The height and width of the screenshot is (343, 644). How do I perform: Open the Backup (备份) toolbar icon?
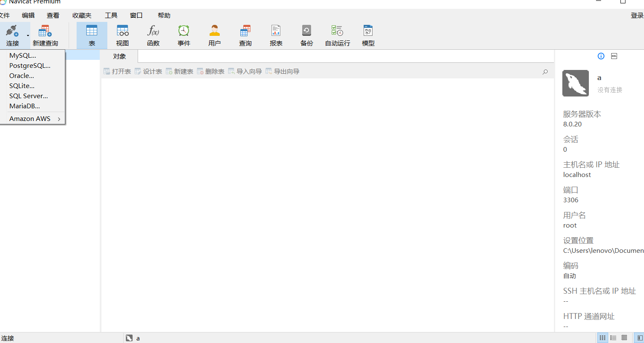[307, 31]
